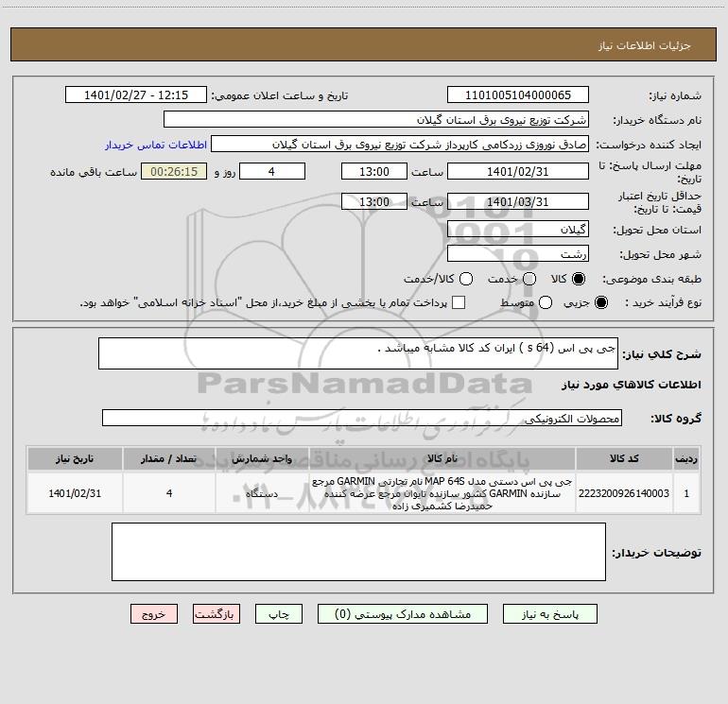Click the row number 1 cell
Viewport: 728px width, 704px height.
click(x=686, y=493)
